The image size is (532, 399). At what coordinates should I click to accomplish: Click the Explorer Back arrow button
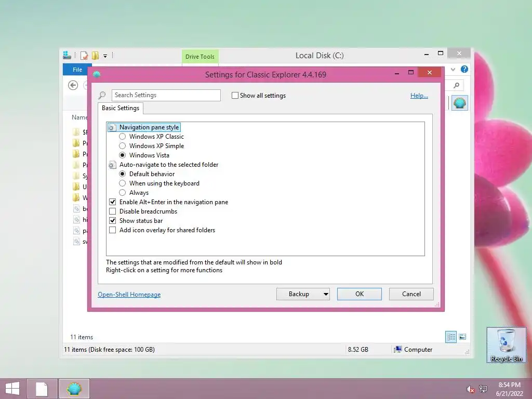click(x=73, y=85)
